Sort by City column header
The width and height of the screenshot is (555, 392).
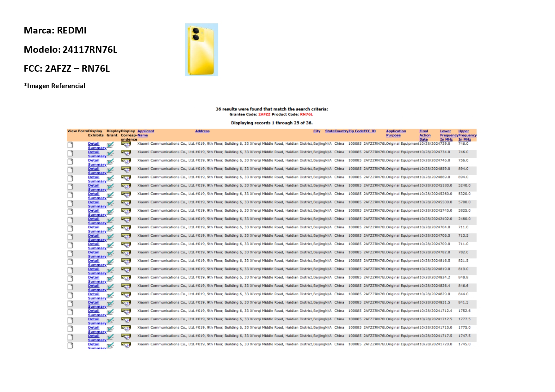(317, 131)
